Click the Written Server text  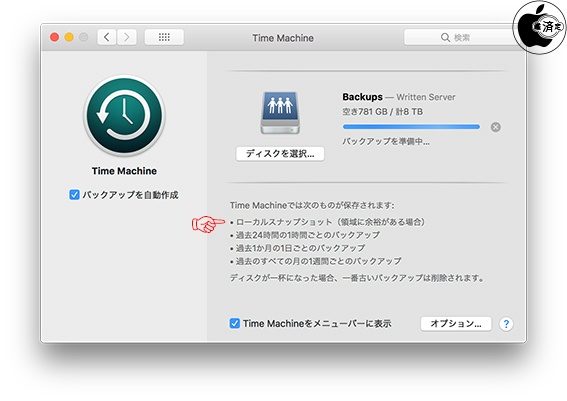(426, 97)
